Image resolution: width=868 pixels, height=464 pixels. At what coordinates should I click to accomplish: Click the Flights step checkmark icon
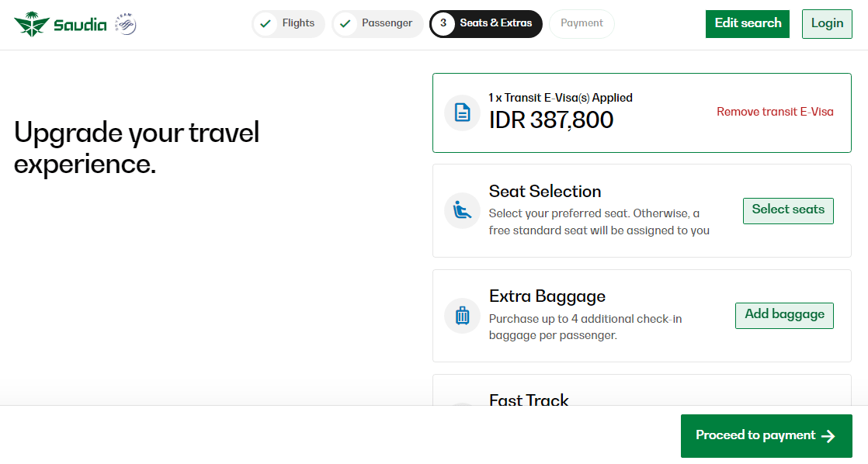266,24
